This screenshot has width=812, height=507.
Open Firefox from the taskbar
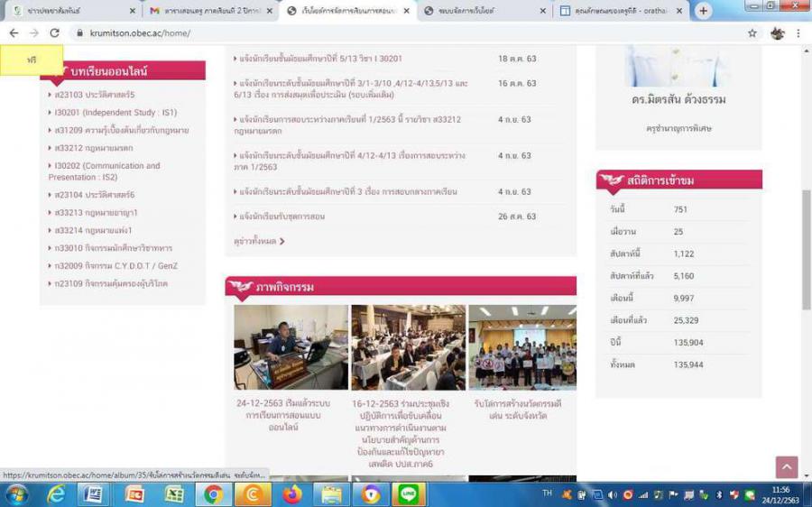click(291, 494)
